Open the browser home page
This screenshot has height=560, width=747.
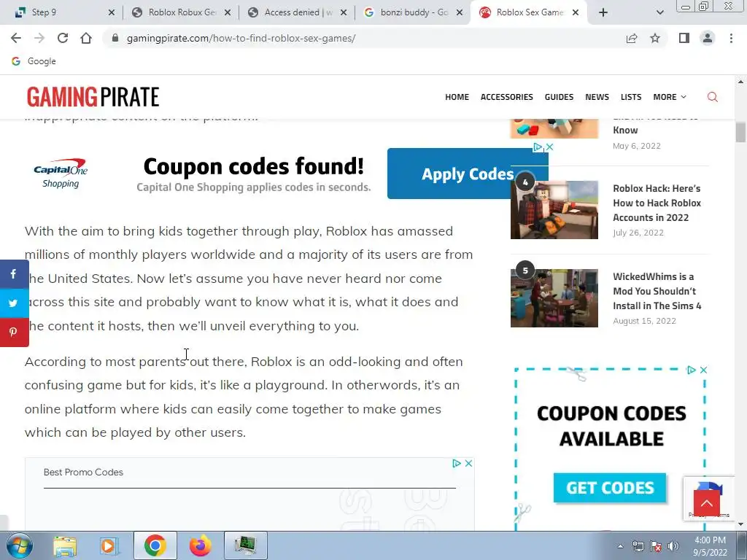pyautogui.click(x=86, y=38)
